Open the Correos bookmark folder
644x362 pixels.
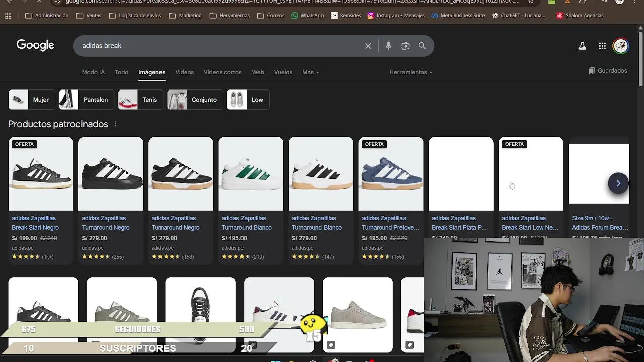pyautogui.click(x=271, y=16)
